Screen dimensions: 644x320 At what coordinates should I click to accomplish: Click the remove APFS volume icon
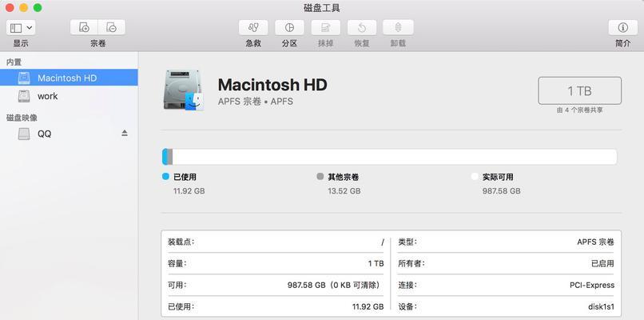click(111, 27)
